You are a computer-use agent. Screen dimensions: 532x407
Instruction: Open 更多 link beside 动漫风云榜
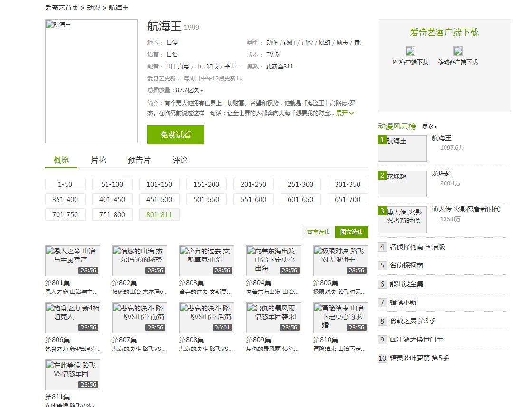[429, 126]
